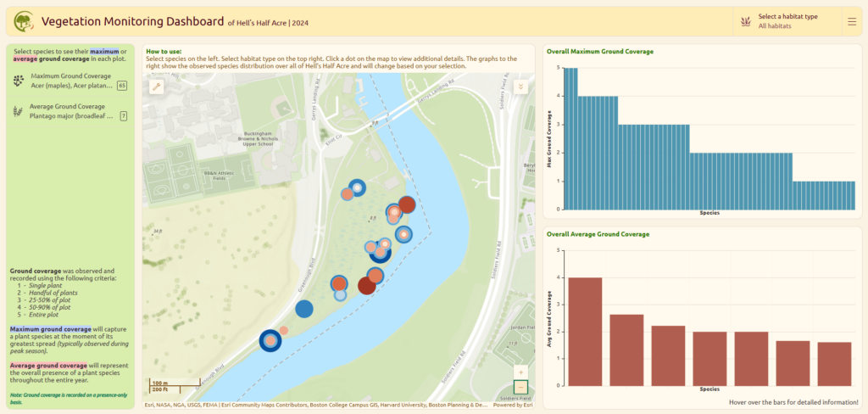Click the Maximum Ground Coverage leaf icon
Image resolution: width=868 pixels, height=414 pixels.
tap(19, 81)
